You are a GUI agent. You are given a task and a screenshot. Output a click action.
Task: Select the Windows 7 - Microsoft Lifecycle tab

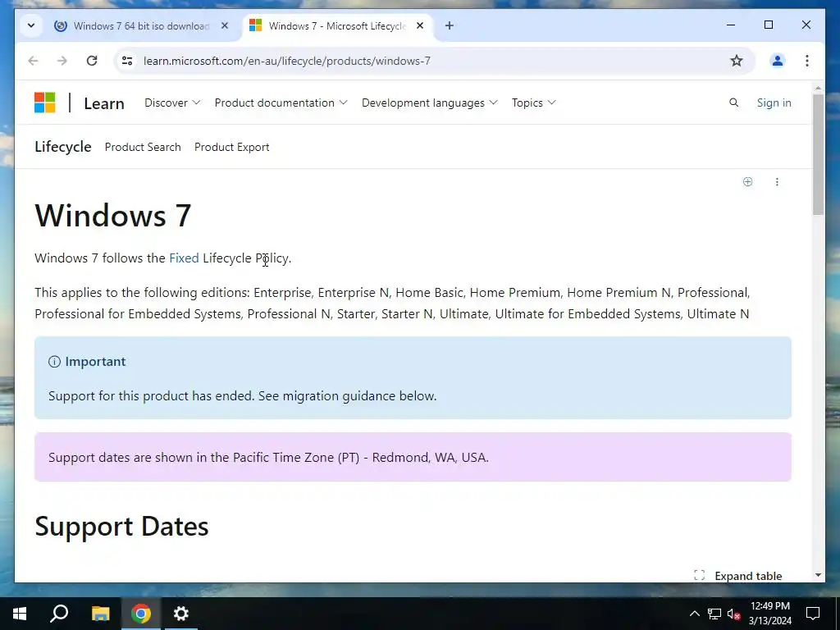pyautogui.click(x=337, y=25)
